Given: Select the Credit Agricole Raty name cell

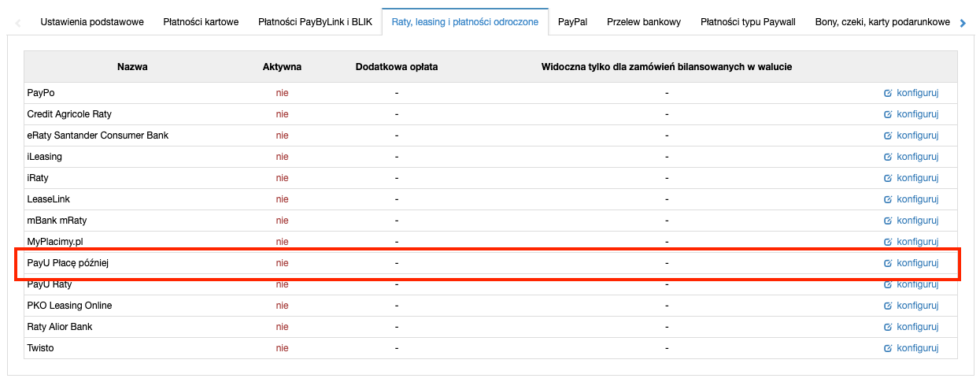Looking at the screenshot, I should pyautogui.click(x=69, y=114).
